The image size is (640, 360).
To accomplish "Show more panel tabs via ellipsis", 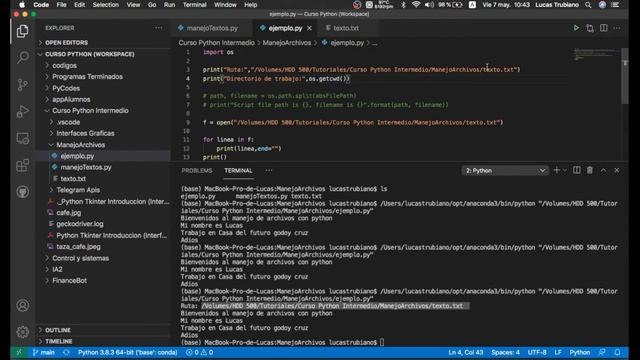I will click(x=269, y=170).
